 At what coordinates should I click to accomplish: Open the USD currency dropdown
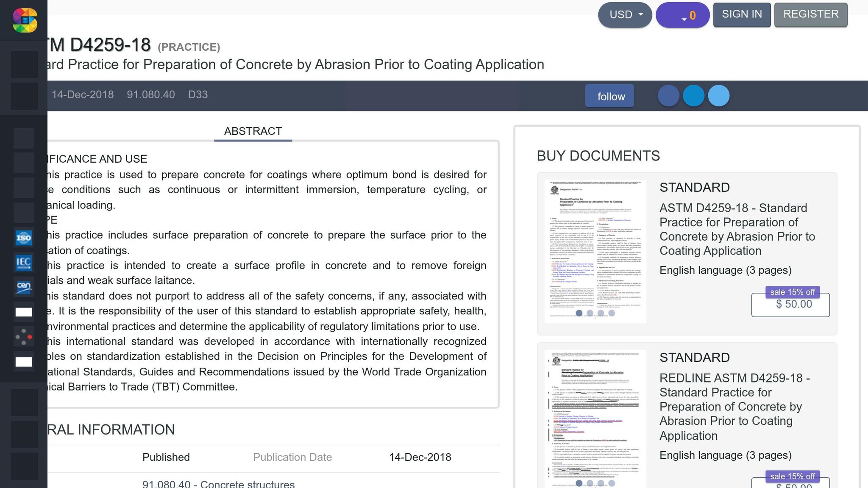click(x=625, y=15)
